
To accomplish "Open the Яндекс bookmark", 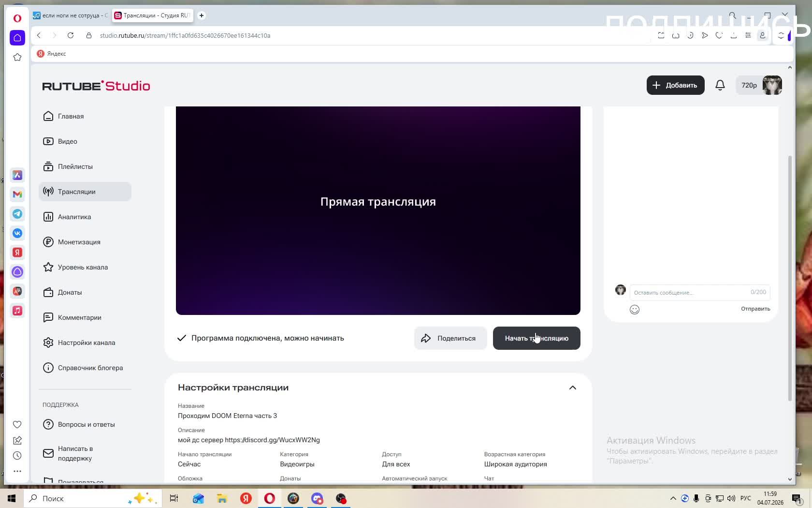I will [x=52, y=54].
